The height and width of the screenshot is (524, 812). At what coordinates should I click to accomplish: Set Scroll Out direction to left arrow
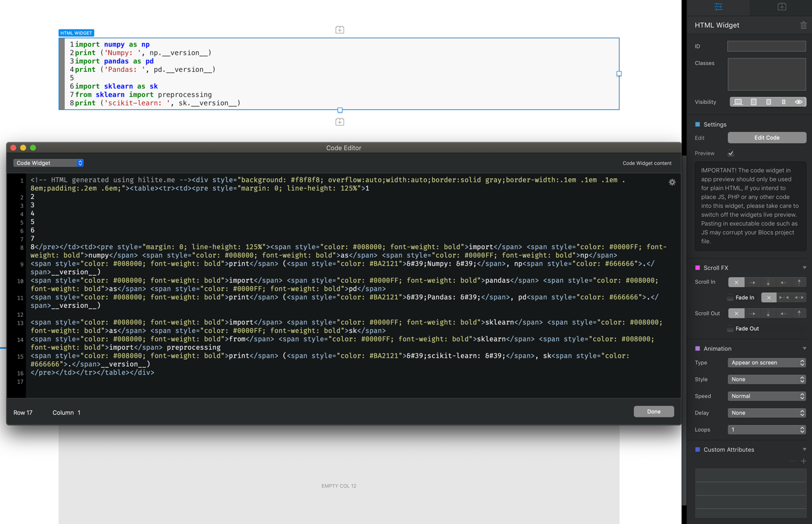(x=783, y=313)
